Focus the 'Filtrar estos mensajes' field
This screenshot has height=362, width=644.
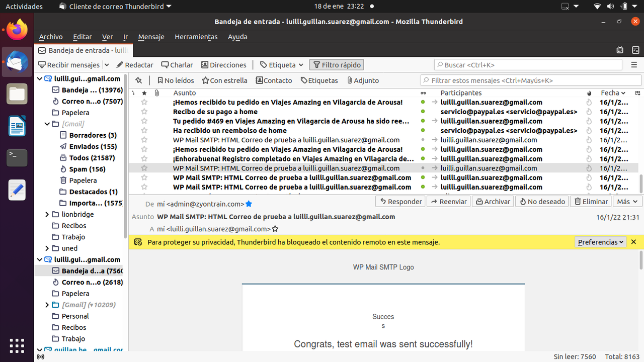[531, 80]
